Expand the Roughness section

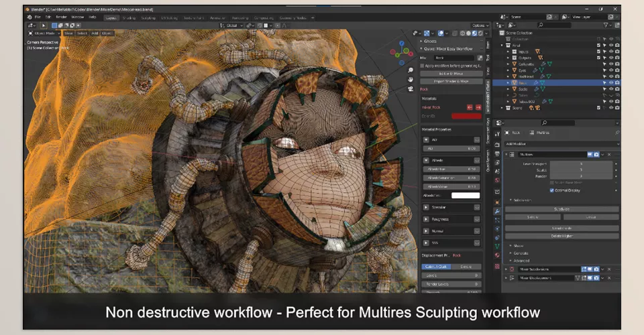click(426, 219)
